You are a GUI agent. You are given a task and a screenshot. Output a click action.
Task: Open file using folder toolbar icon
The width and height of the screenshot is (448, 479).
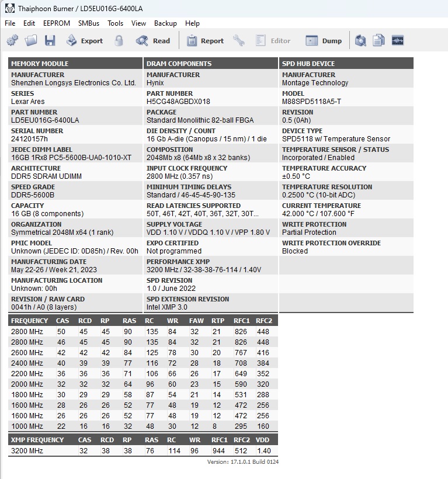(31, 41)
